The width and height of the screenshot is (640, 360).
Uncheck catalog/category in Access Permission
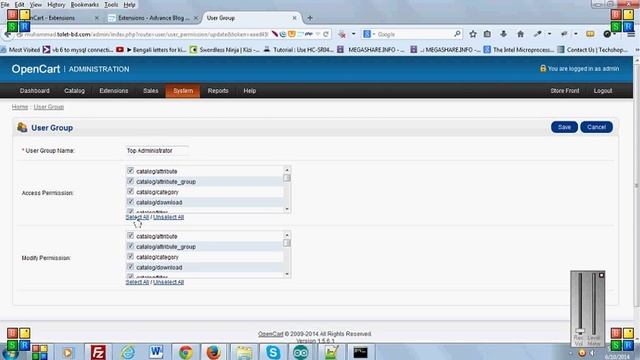(131, 191)
